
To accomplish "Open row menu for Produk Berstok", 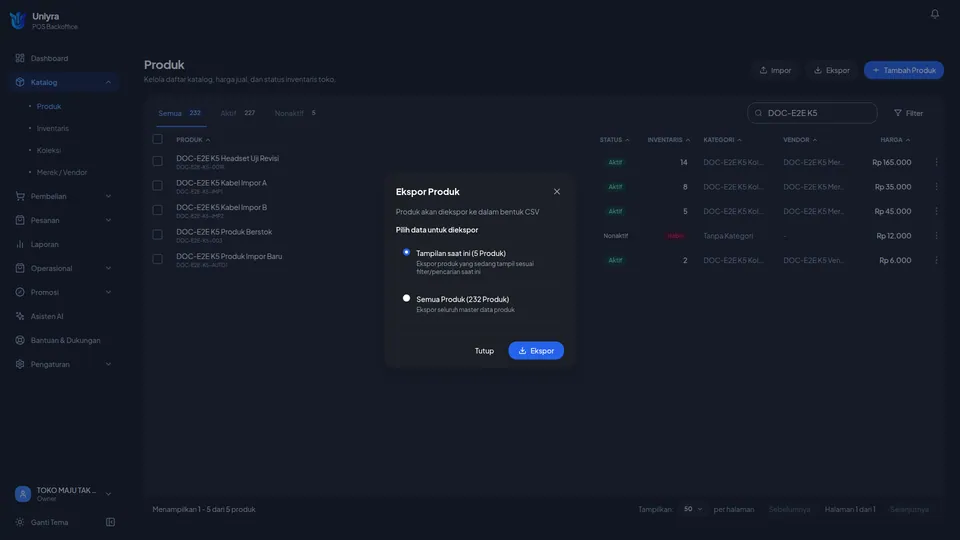I will coord(936,236).
